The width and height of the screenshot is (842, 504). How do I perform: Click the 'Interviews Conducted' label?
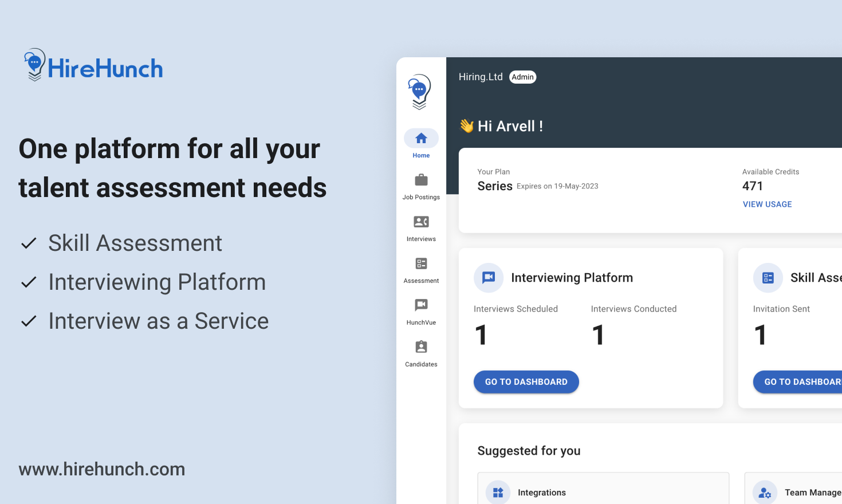(634, 309)
